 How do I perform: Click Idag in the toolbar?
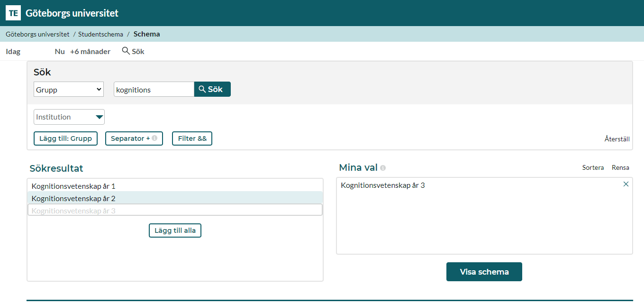pyautogui.click(x=13, y=51)
